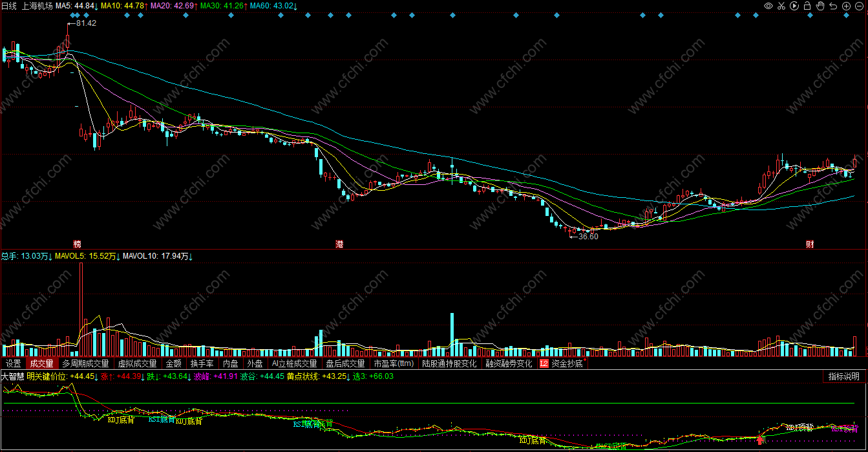Click the 日线 period label

point(9,6)
